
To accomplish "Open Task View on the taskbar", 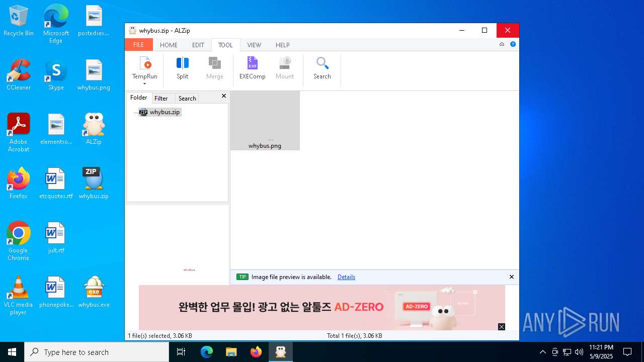I will point(181,352).
